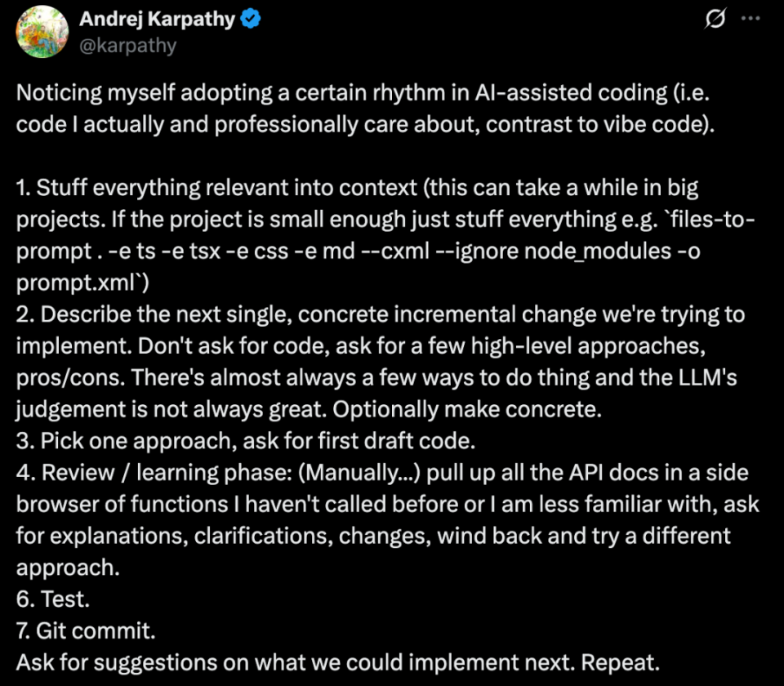784x686 pixels.
Task: Open the @karpathy handle link
Action: click(128, 46)
